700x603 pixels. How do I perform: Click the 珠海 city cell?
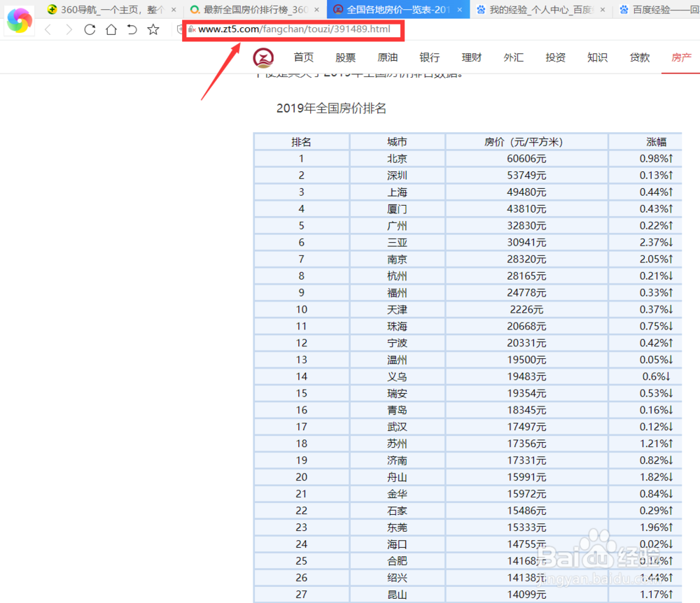point(397,327)
